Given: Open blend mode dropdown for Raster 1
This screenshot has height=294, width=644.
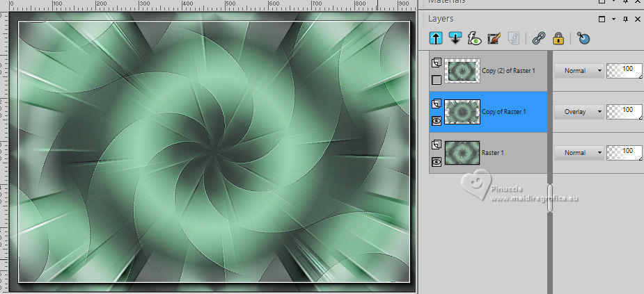Looking at the screenshot, I should pyautogui.click(x=579, y=152).
